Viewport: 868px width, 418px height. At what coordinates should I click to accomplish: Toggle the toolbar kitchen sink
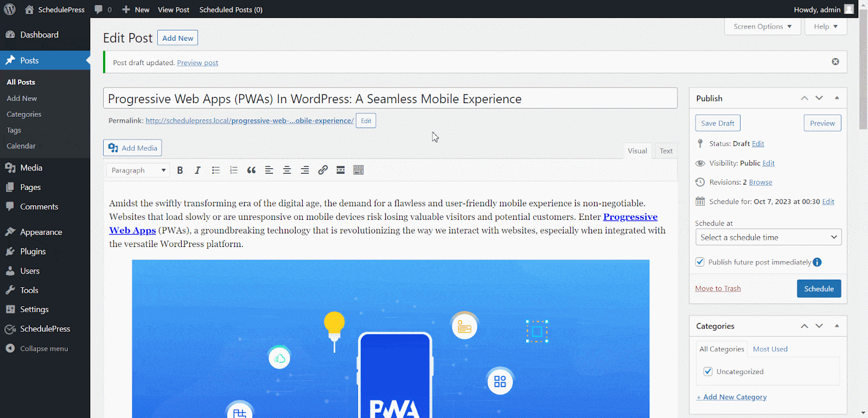(359, 170)
